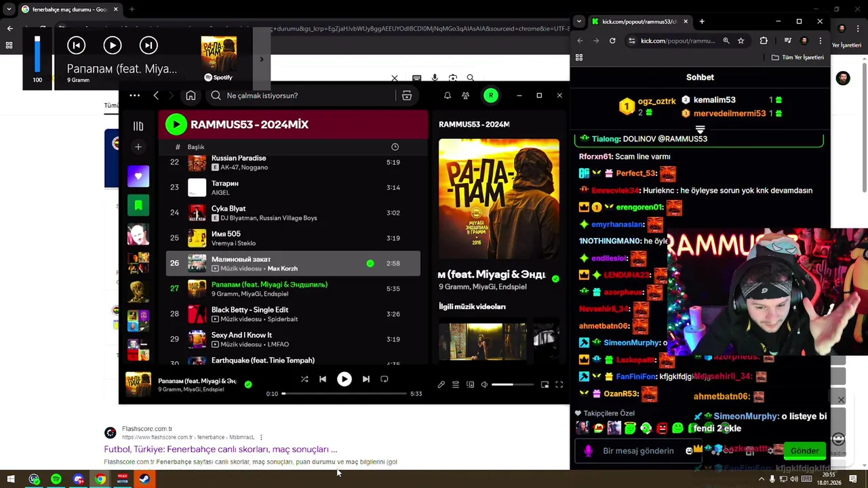Skip to next track in Spotify player
The height and width of the screenshot is (488, 868).
(366, 380)
